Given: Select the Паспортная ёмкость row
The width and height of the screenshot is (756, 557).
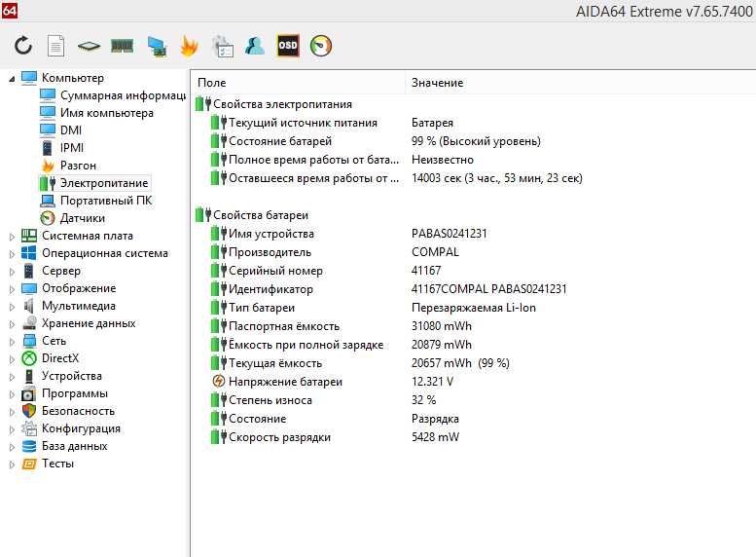Looking at the screenshot, I should coord(474,326).
